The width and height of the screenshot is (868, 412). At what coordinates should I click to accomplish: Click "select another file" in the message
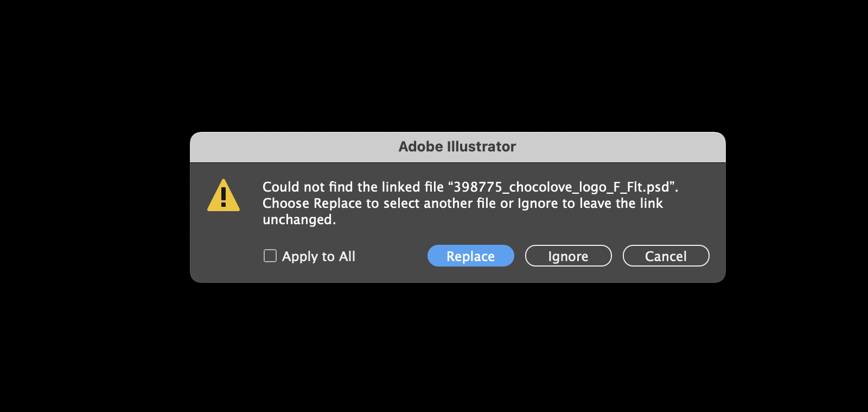[439, 203]
